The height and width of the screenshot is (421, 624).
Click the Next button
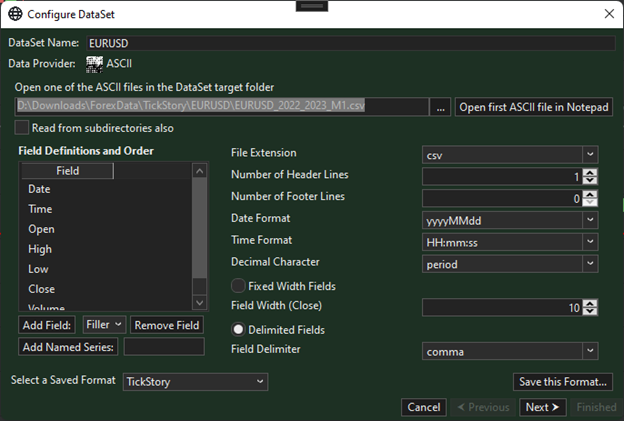pyautogui.click(x=542, y=407)
